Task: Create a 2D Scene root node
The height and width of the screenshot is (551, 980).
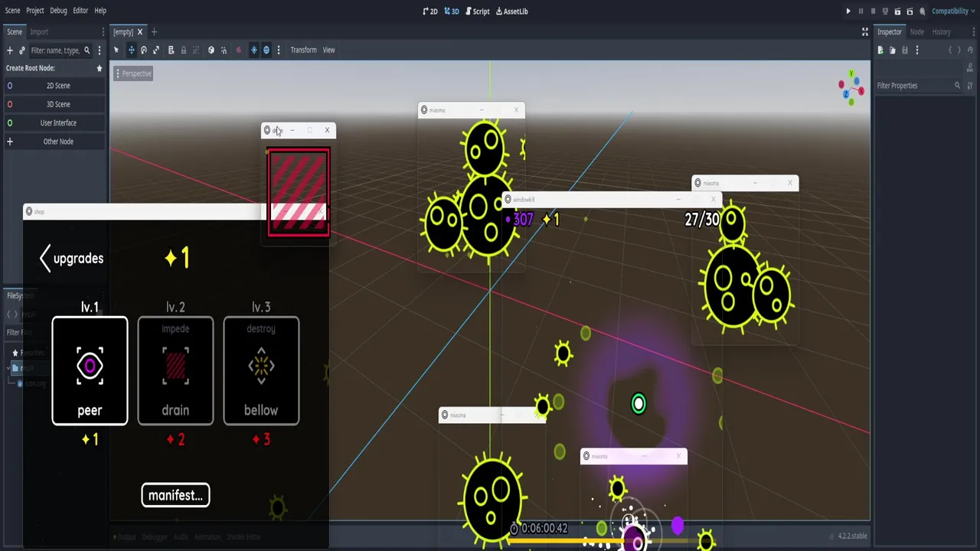Action: point(55,86)
